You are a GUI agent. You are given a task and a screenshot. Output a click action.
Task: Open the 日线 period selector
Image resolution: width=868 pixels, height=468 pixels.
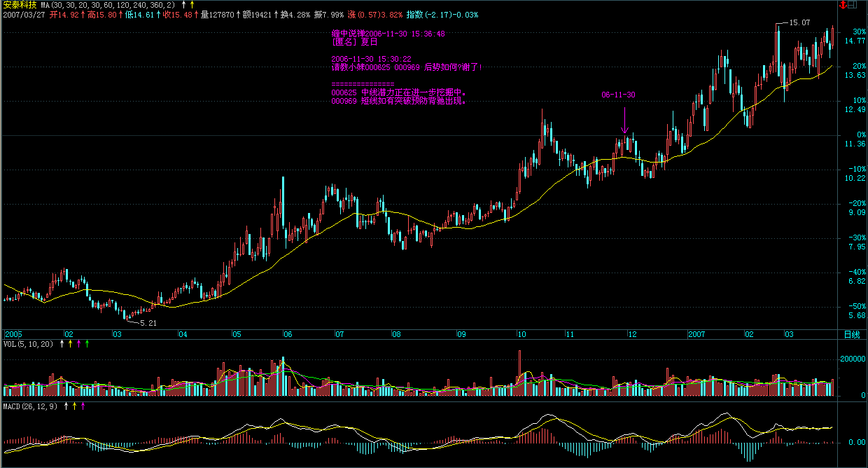(x=851, y=335)
